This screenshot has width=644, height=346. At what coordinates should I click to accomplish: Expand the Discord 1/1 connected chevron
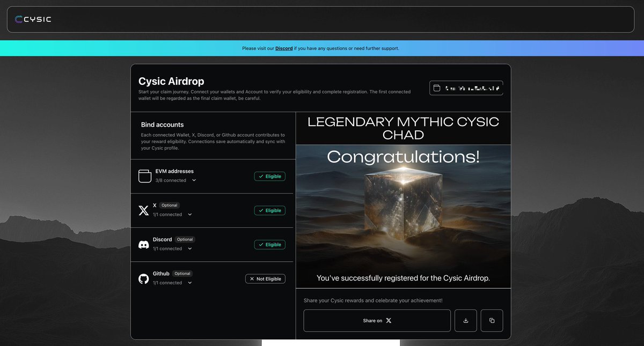click(x=190, y=249)
